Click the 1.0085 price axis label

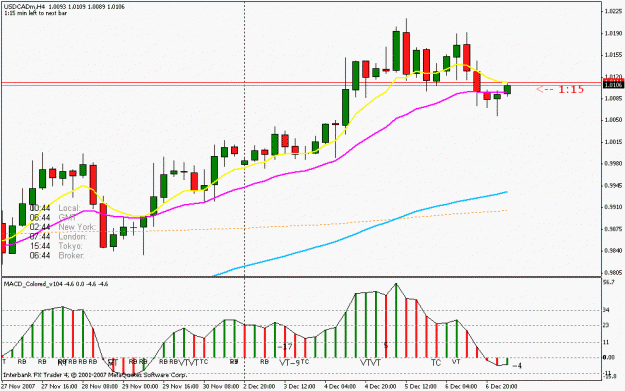click(x=613, y=98)
